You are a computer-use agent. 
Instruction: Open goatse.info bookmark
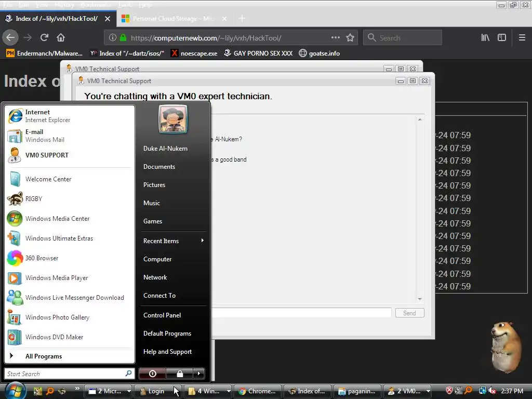(x=320, y=54)
